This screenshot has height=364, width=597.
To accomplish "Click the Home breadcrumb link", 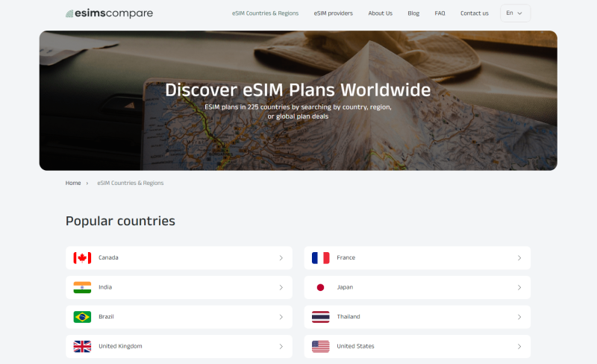I will click(73, 183).
